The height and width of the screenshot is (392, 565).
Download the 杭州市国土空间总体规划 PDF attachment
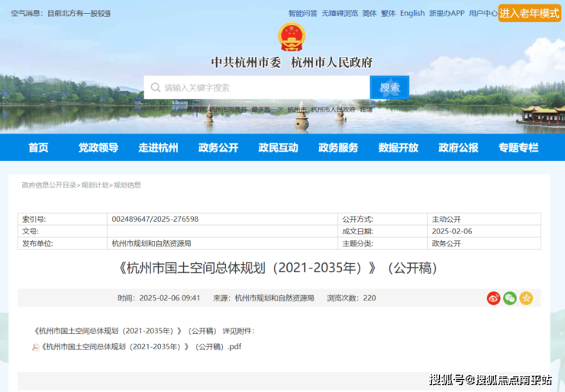coord(141,347)
